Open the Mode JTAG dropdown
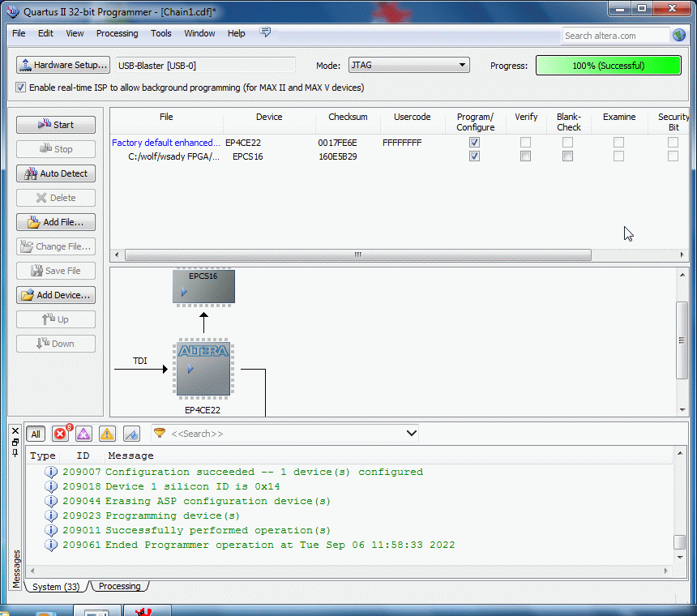Screen dimensions: 697x616 tap(409, 66)
